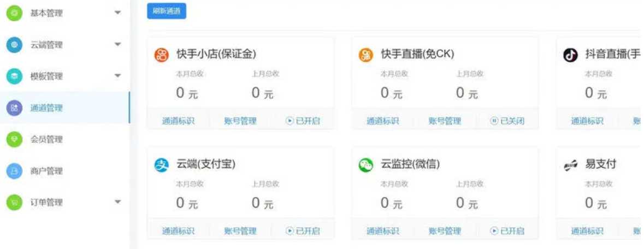
Task: Open the 订单管理 menu item
Action: tap(65, 202)
